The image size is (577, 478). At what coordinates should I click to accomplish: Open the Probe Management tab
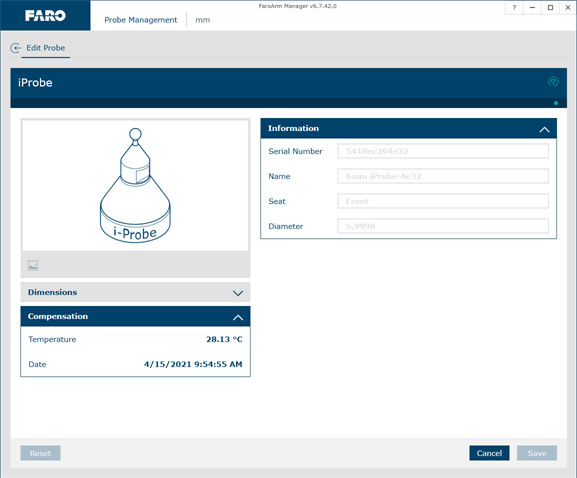coord(141,20)
